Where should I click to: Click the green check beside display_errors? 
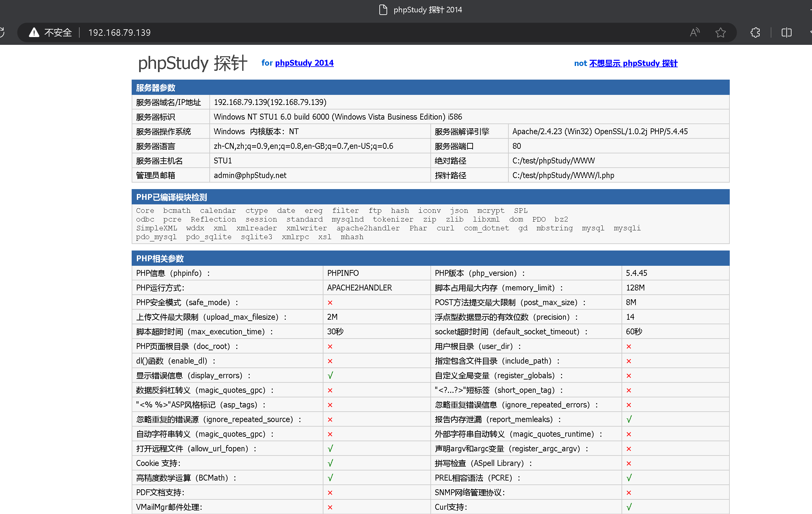tap(330, 376)
